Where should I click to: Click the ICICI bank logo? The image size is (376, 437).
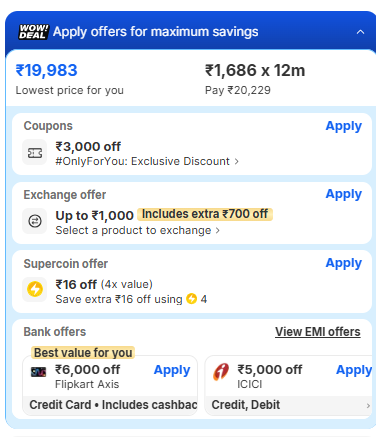[x=221, y=372]
